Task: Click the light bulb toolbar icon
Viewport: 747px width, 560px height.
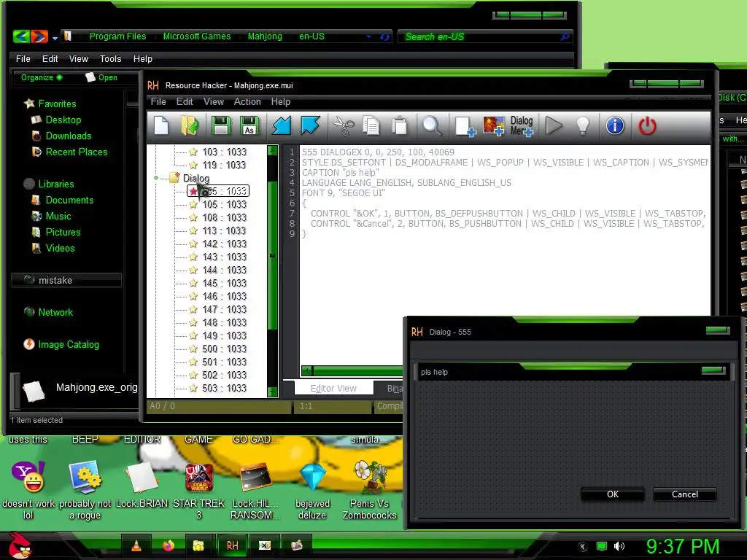Action: [x=583, y=125]
